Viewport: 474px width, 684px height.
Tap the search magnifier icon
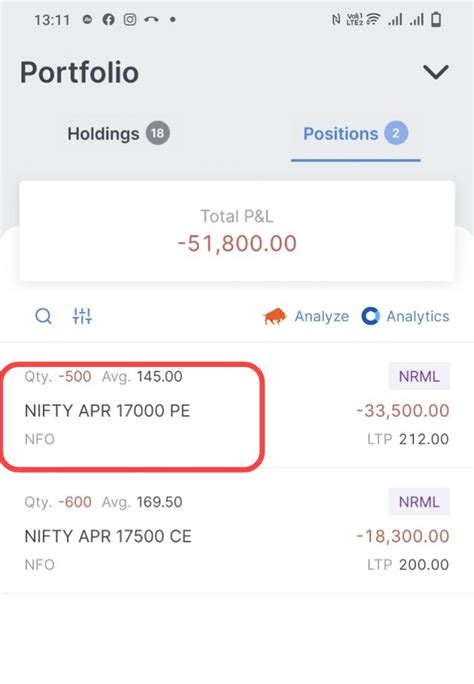[x=43, y=316]
